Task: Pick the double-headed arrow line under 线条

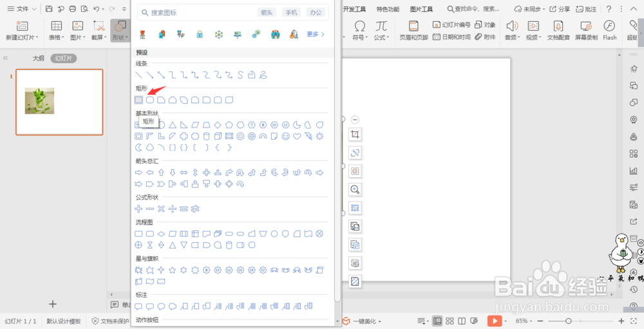Action: tap(162, 75)
